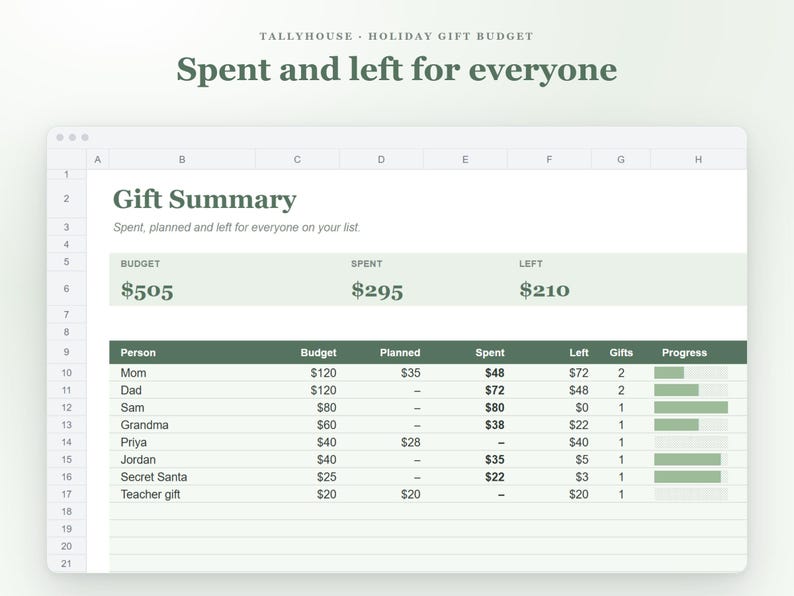
Task: Select the Priya name cell
Action: (182, 442)
